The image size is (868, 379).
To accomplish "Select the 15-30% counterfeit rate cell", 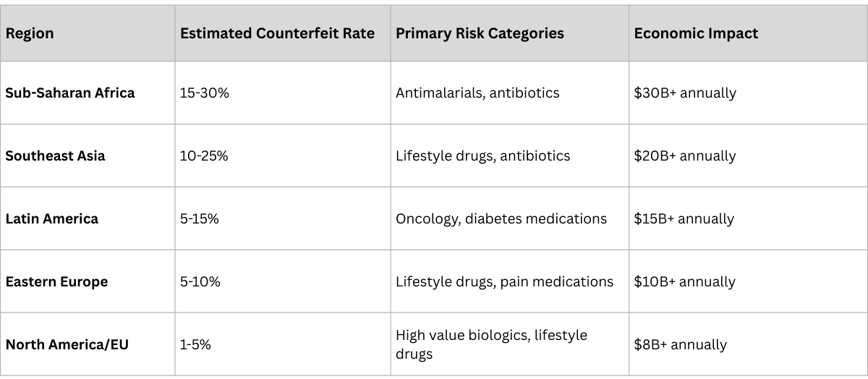I will point(205,93).
